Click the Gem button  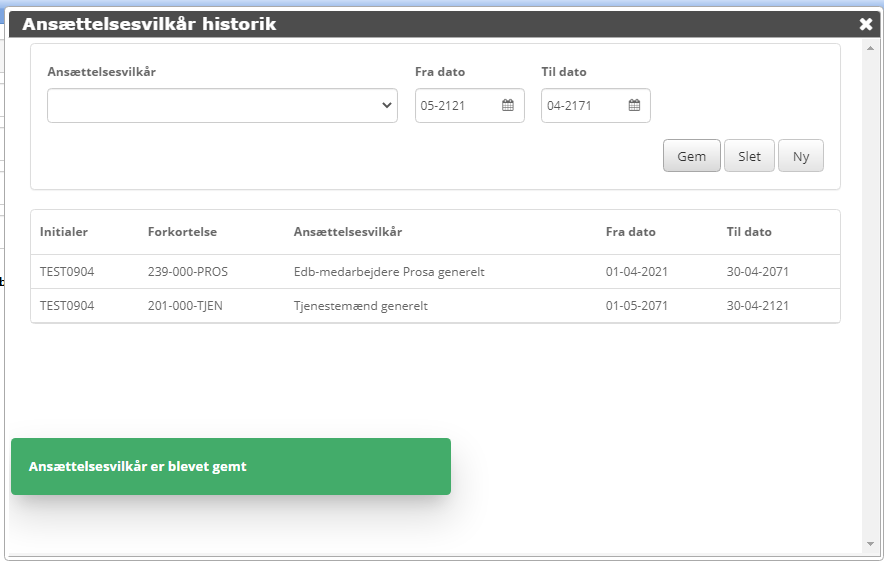click(691, 156)
